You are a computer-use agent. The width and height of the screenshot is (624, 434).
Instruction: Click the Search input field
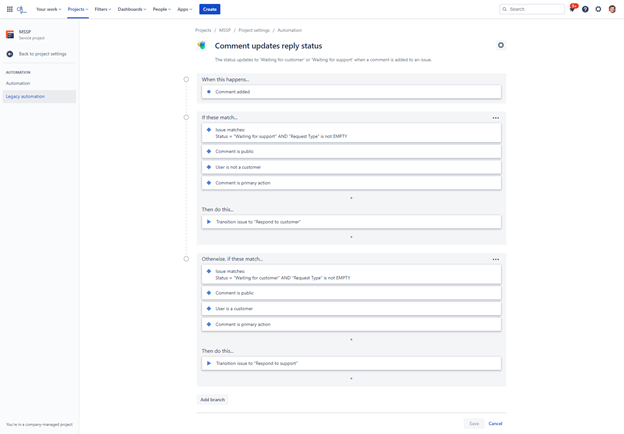532,9
